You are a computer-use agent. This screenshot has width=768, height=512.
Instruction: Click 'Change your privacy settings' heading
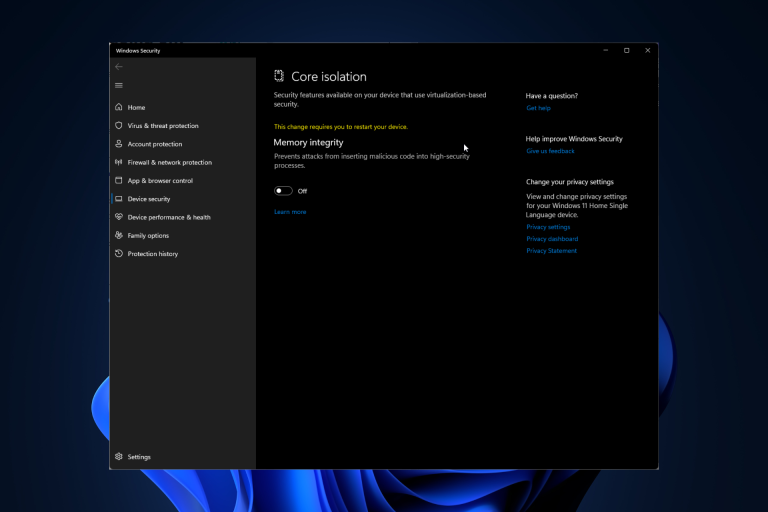570,182
